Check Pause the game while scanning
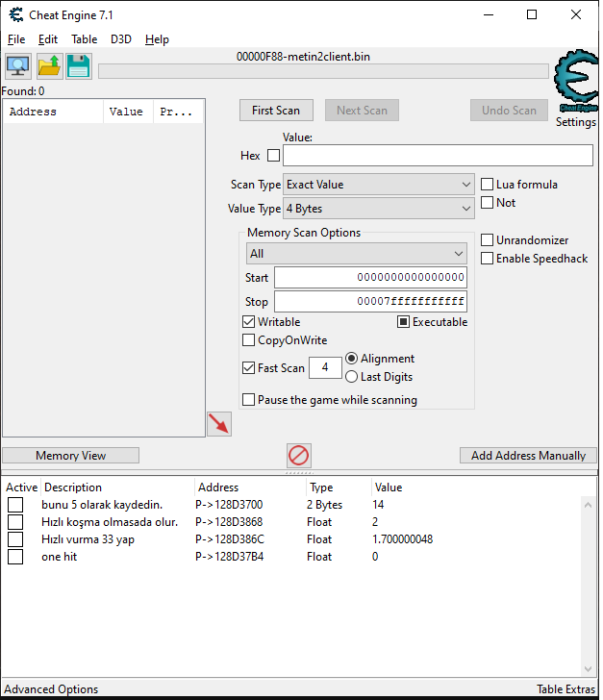The width and height of the screenshot is (603, 700). pyautogui.click(x=248, y=400)
